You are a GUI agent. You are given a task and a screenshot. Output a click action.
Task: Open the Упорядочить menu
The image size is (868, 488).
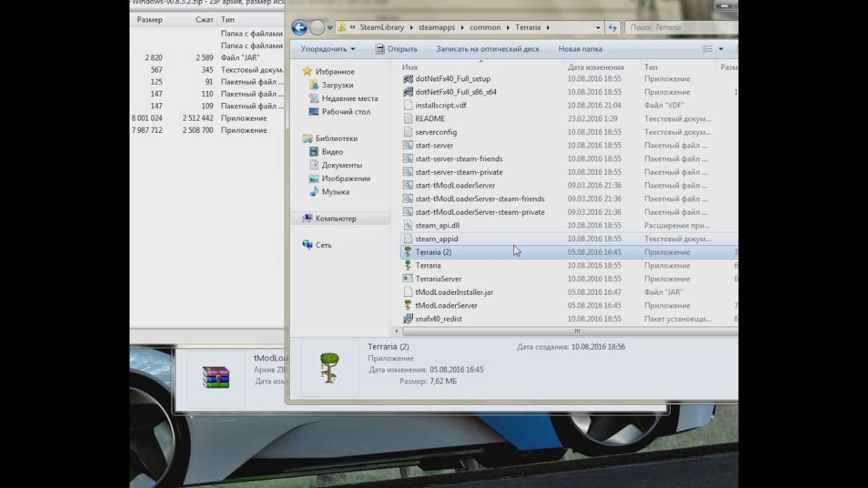click(x=328, y=49)
